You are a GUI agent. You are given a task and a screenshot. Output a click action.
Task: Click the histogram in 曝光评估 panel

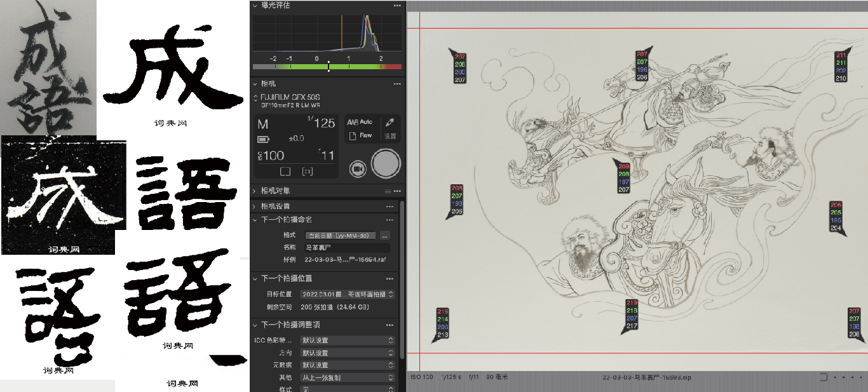coord(327,33)
